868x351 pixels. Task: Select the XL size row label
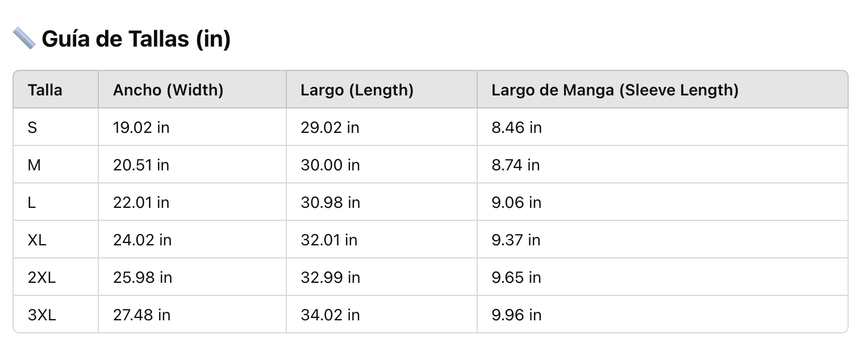[37, 240]
